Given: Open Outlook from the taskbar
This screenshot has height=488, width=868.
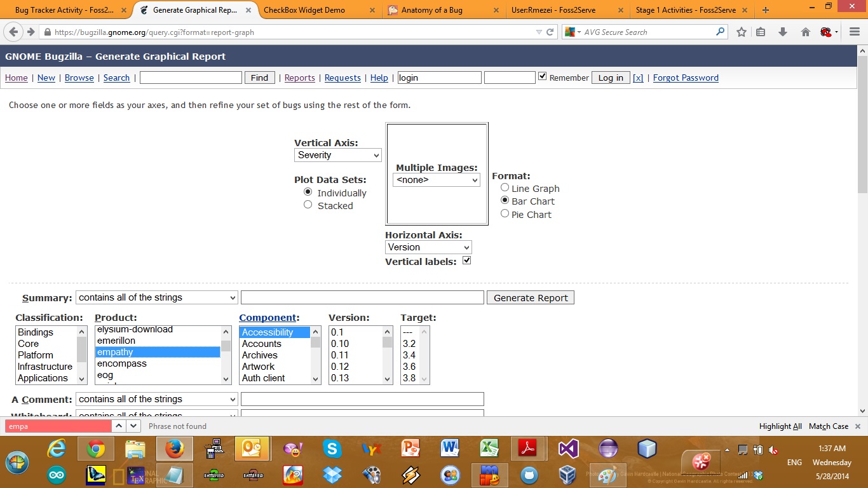Looking at the screenshot, I should tap(252, 449).
